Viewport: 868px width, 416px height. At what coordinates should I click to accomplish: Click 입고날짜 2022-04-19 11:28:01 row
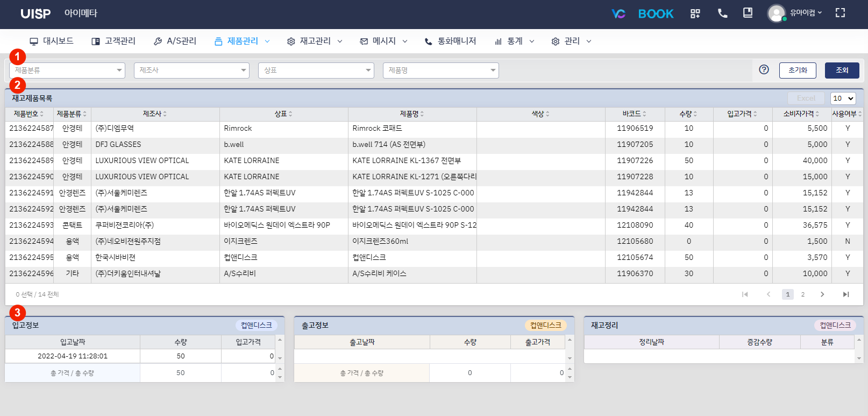pyautogui.click(x=140, y=356)
